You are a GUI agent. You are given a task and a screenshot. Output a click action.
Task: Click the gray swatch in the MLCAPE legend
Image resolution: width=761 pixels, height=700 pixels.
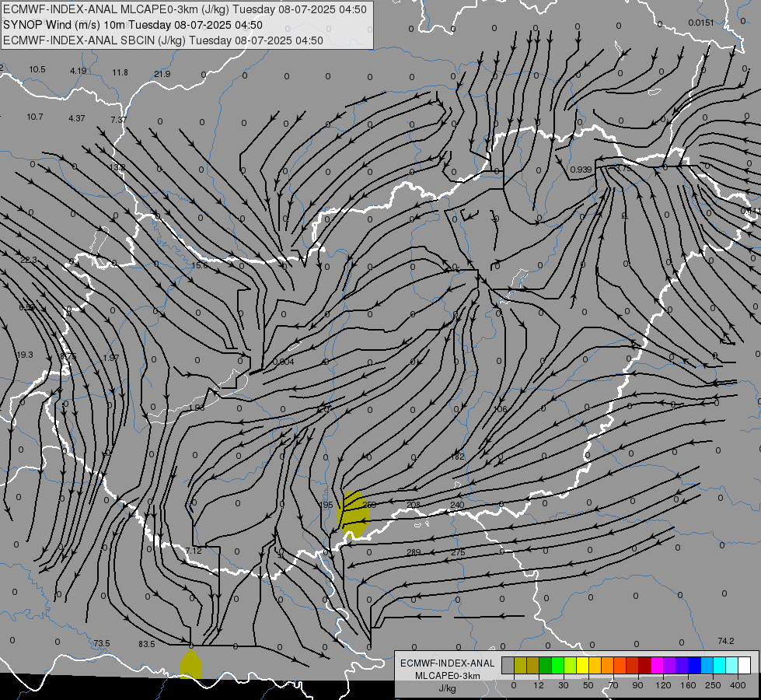[x=508, y=665]
